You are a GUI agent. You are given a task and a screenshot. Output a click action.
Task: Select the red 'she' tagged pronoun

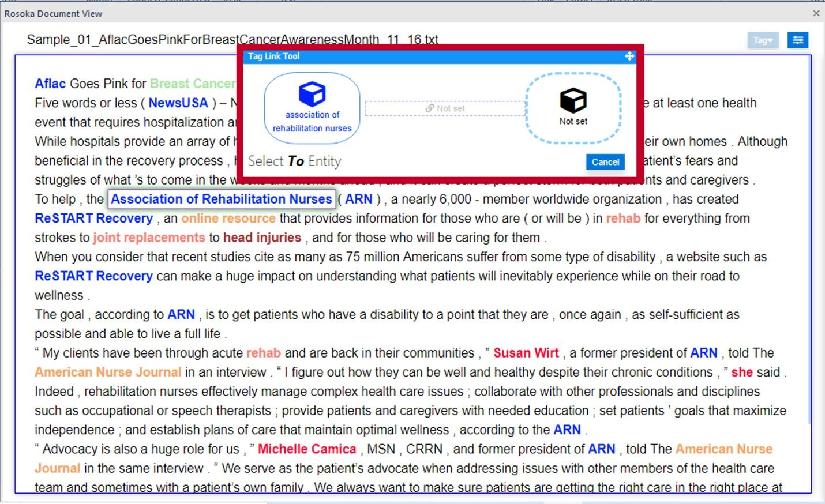741,372
